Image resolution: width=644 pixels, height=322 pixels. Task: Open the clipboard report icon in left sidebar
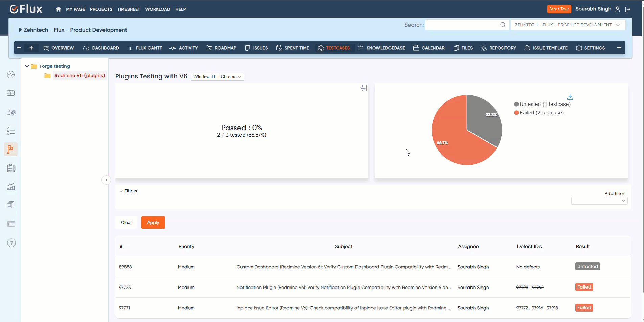click(x=11, y=168)
